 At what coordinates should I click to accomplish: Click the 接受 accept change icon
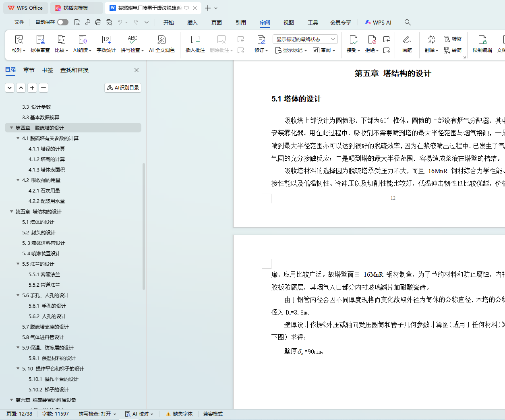coord(353,39)
